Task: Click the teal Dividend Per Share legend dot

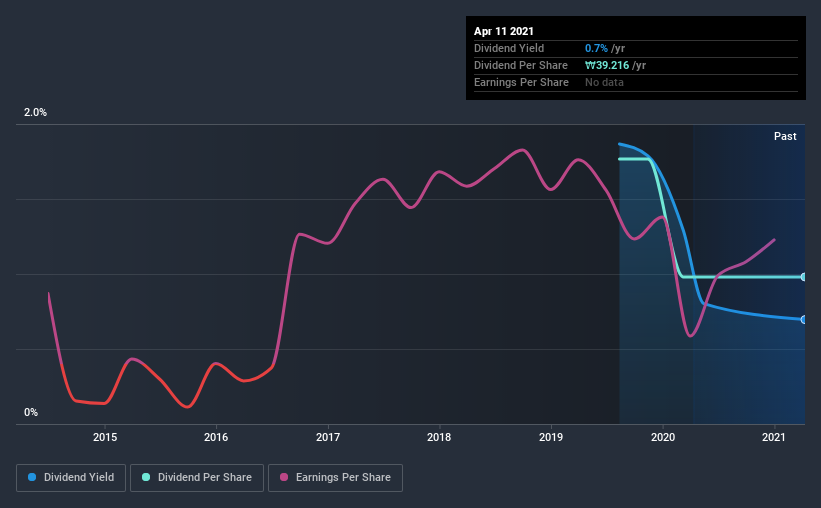Action: [x=146, y=477]
